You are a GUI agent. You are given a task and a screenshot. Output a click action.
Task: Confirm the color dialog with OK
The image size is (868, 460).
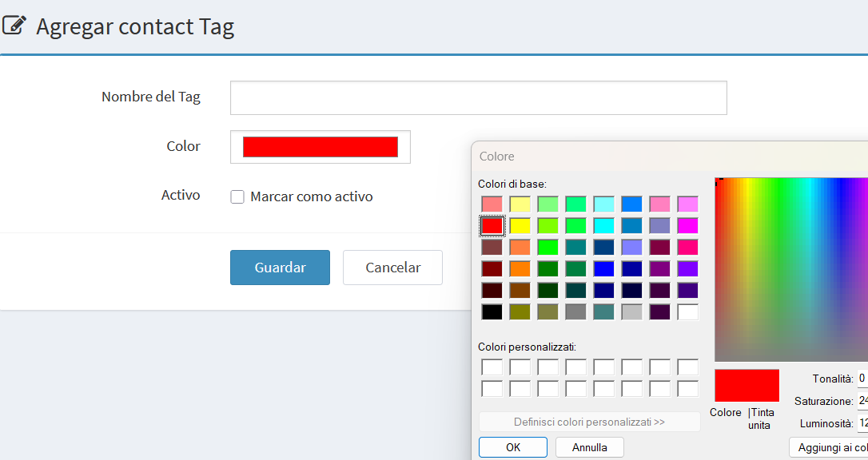513,447
